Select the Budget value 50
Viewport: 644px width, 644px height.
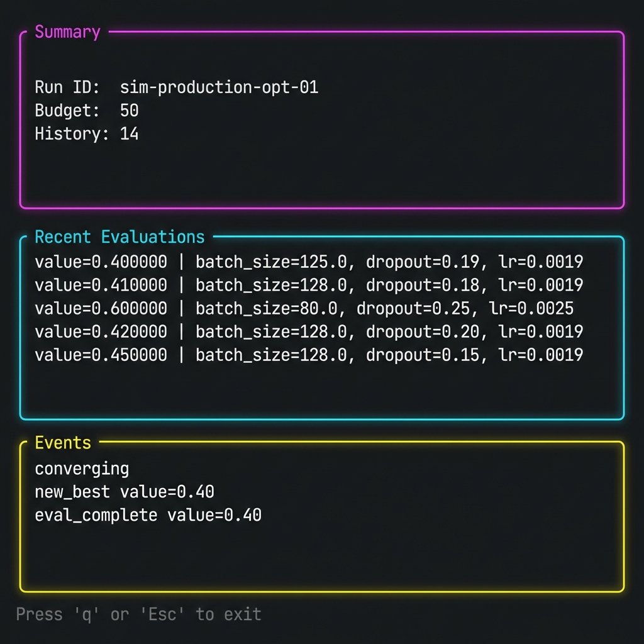click(130, 111)
